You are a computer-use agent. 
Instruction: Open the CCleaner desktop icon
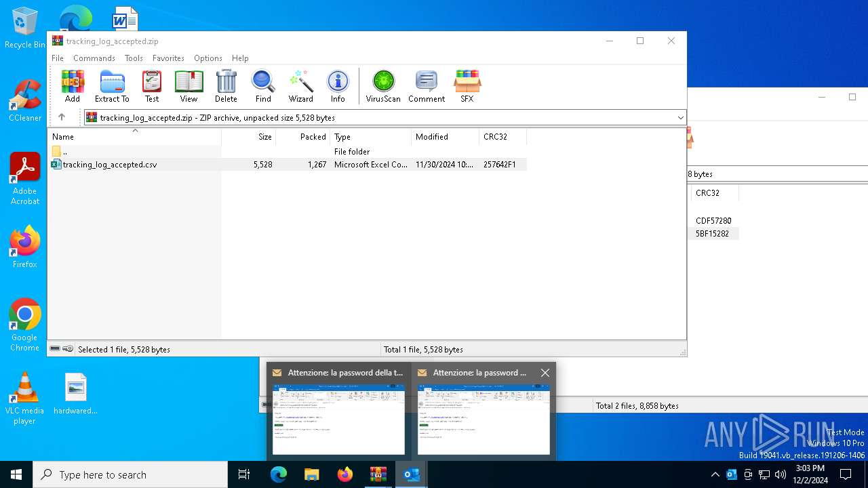tap(25, 100)
